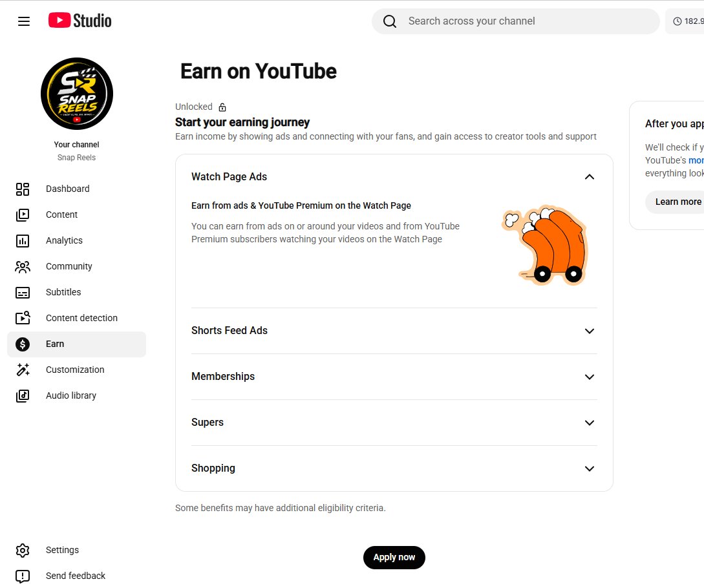Click the blue YouTube's policy link
The height and width of the screenshot is (588, 704).
[x=696, y=160]
